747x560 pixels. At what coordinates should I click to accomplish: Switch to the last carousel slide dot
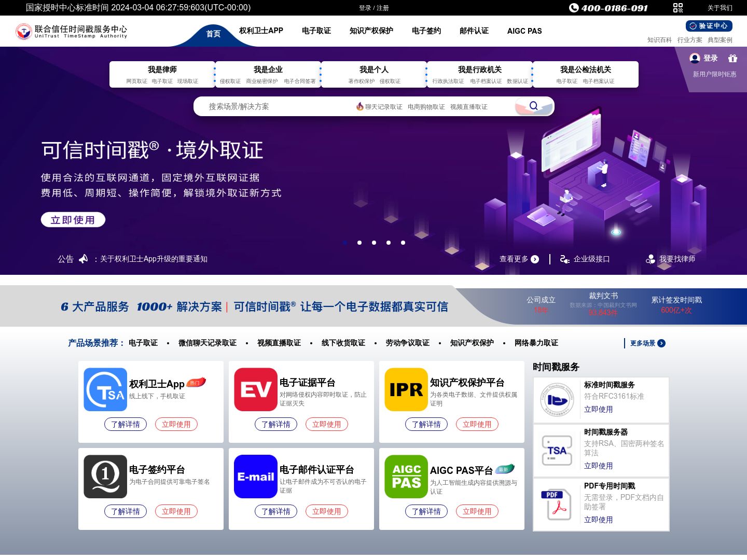403,243
